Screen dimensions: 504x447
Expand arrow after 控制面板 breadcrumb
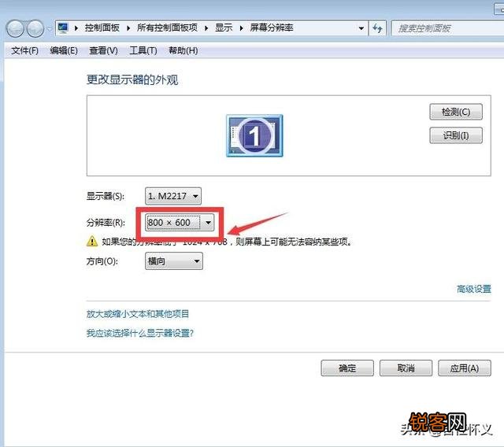128,28
